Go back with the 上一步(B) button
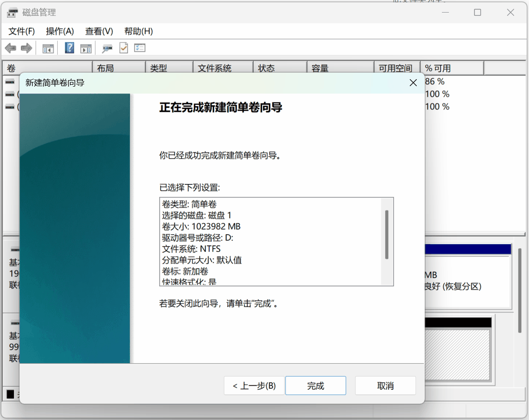 point(254,386)
